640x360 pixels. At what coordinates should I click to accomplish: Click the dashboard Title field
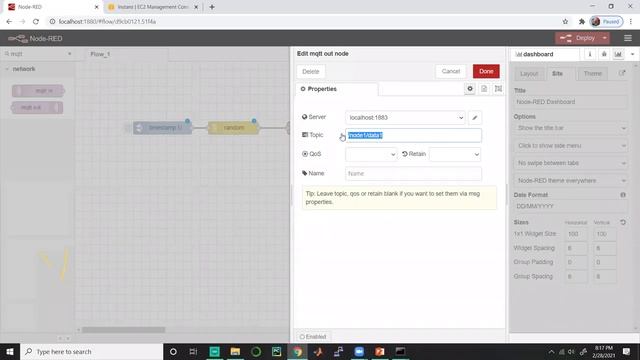(x=570, y=102)
